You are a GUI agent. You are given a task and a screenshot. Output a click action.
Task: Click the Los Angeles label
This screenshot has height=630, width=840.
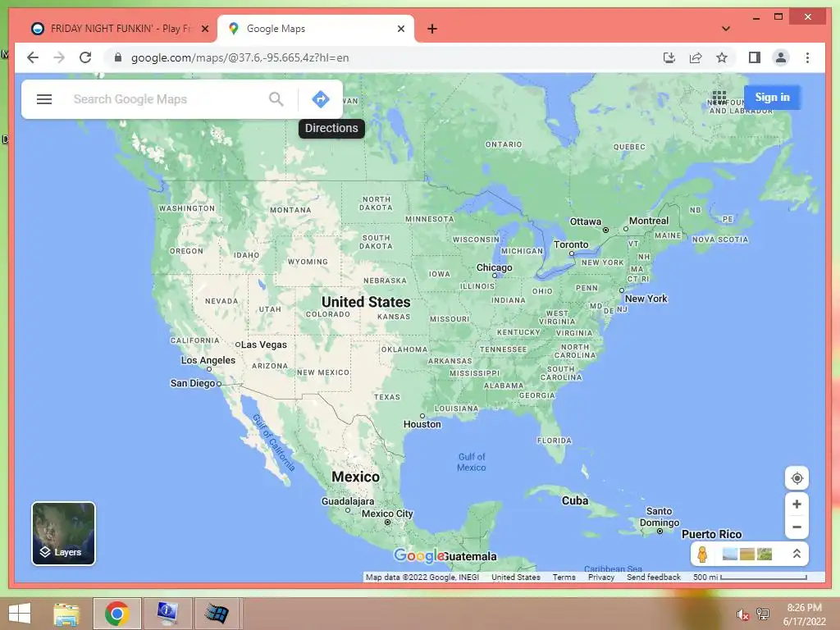[x=208, y=360]
